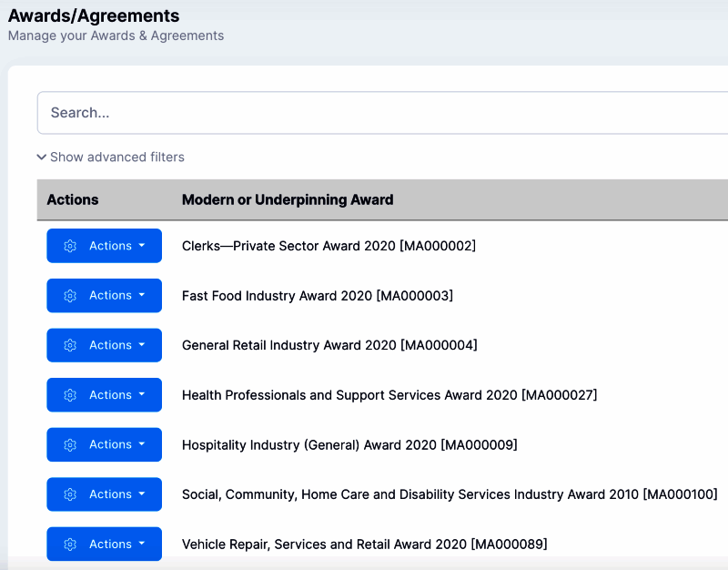
Task: Click gear icon in Fast Food Industry row
Action: coord(70,296)
